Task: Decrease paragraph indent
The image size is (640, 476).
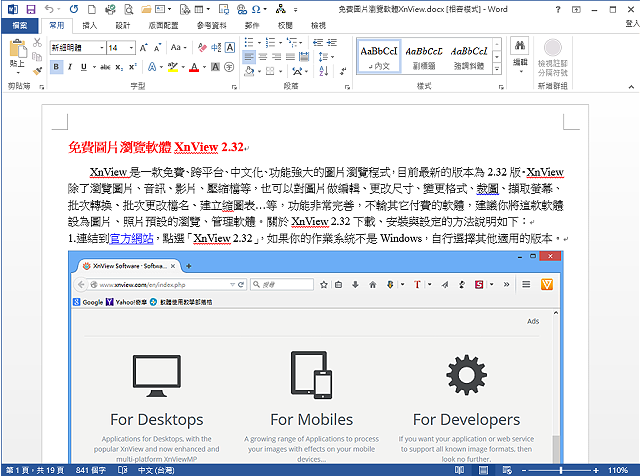Action: (318, 42)
